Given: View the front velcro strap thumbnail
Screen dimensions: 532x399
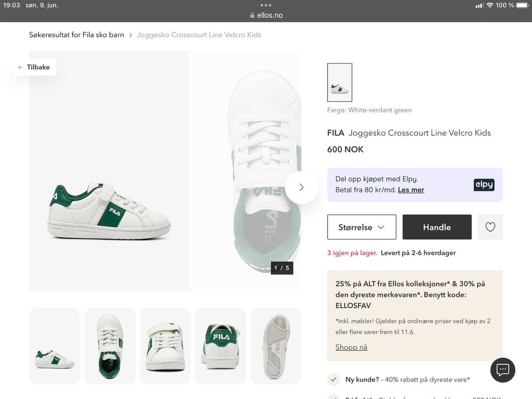Looking at the screenshot, I should point(165,346).
